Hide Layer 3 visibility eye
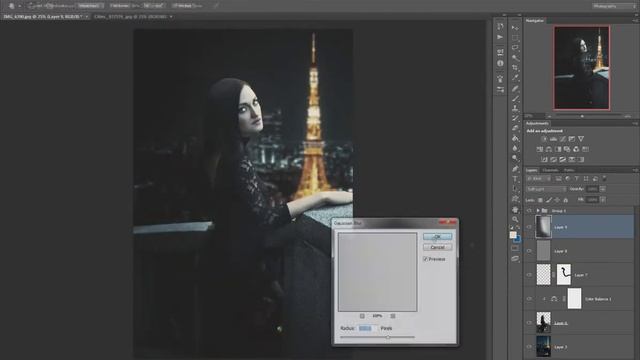Viewport: 640px width, 360px height. 529,347
